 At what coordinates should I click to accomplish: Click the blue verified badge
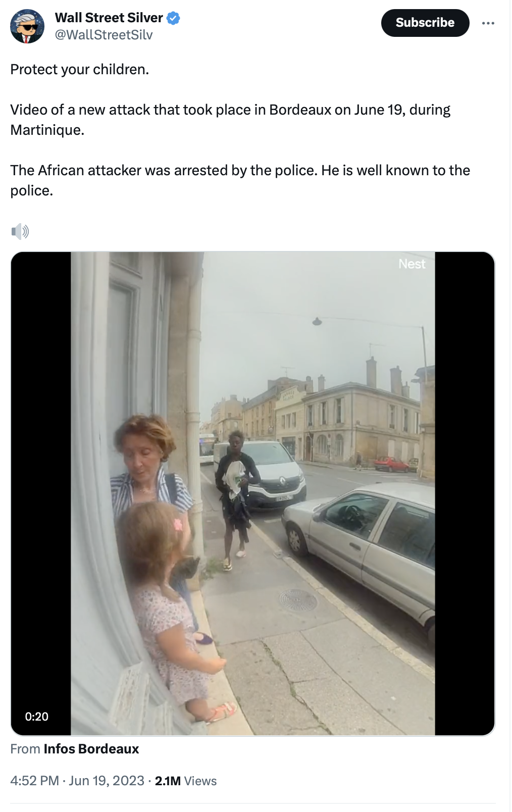(x=174, y=18)
